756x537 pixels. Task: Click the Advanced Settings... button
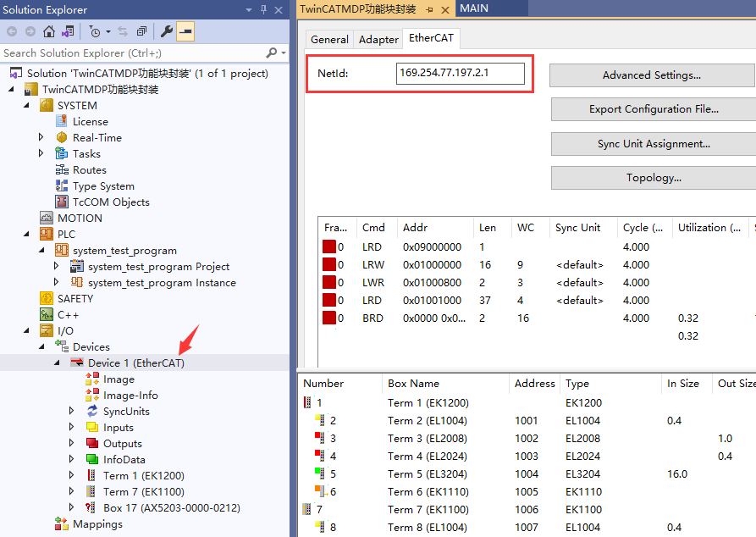click(652, 75)
